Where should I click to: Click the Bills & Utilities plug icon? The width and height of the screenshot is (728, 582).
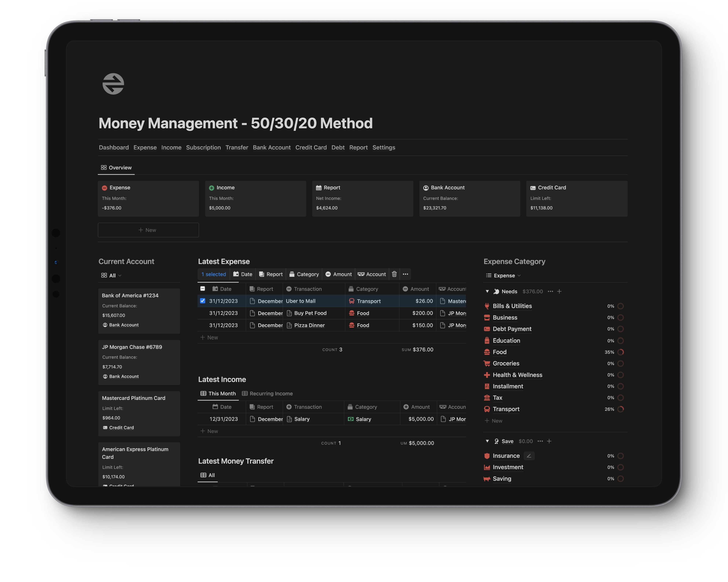pos(487,306)
